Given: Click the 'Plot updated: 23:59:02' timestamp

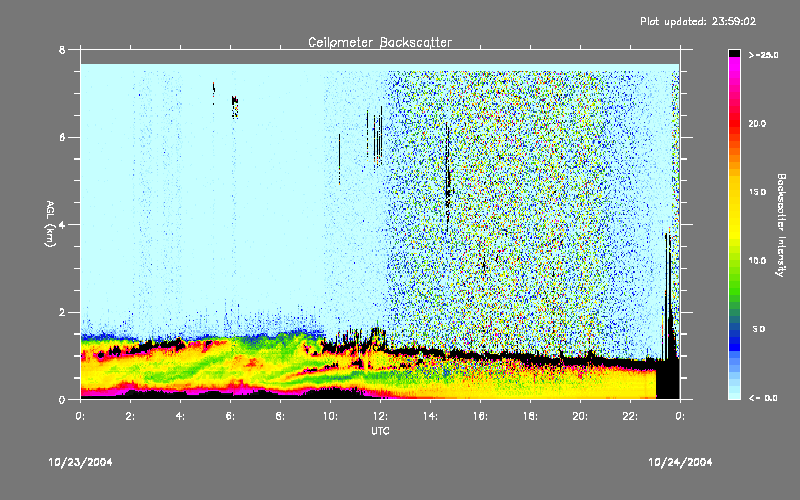Looking at the screenshot, I should [x=698, y=21].
